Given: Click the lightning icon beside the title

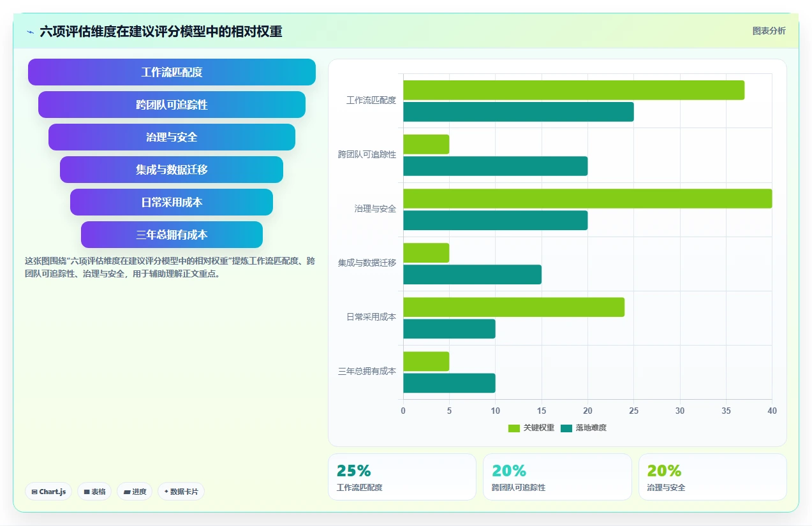Looking at the screenshot, I should click(x=31, y=31).
